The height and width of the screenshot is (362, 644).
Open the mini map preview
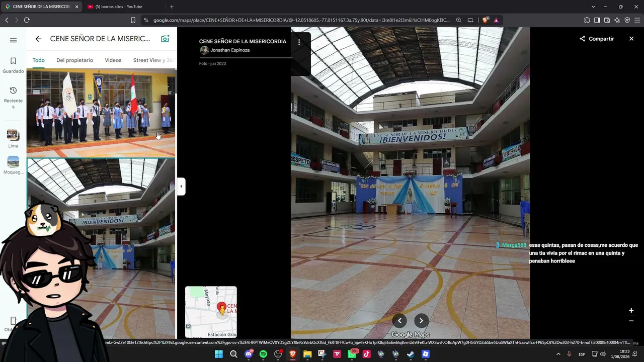tap(211, 312)
